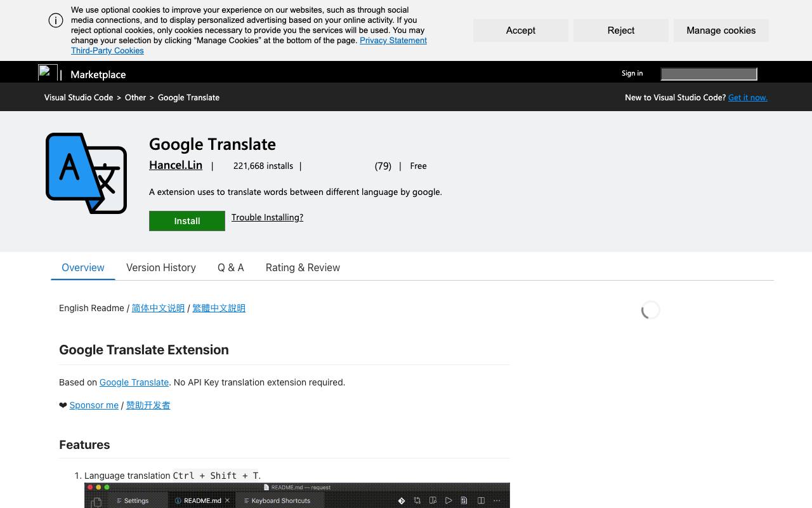Switch to the Version History tab
The height and width of the screenshot is (508, 812).
coord(161,267)
